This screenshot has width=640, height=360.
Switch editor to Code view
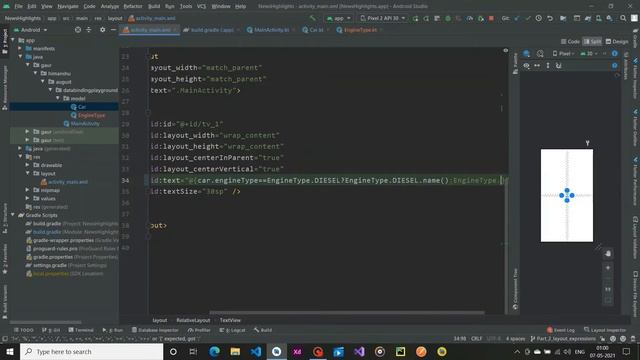pos(570,41)
